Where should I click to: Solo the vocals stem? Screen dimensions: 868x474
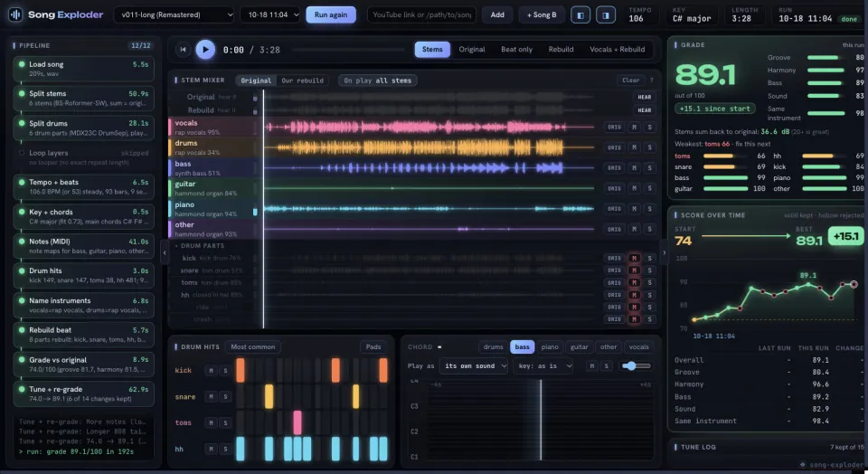coord(650,128)
